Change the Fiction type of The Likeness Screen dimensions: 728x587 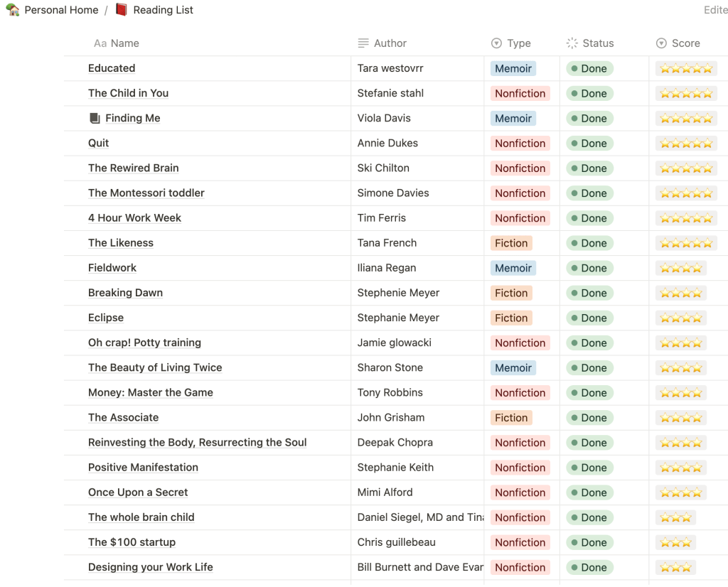click(x=511, y=243)
